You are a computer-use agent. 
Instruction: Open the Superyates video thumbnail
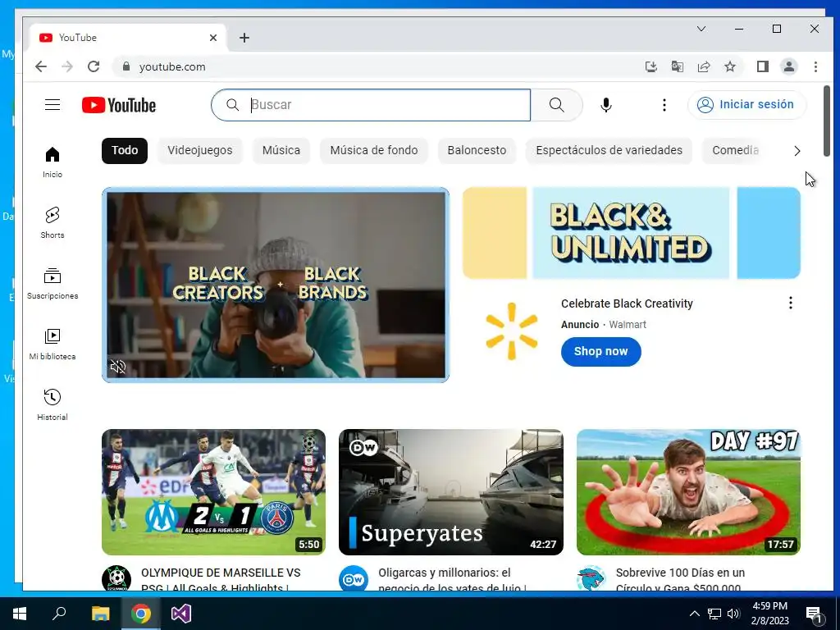click(451, 492)
